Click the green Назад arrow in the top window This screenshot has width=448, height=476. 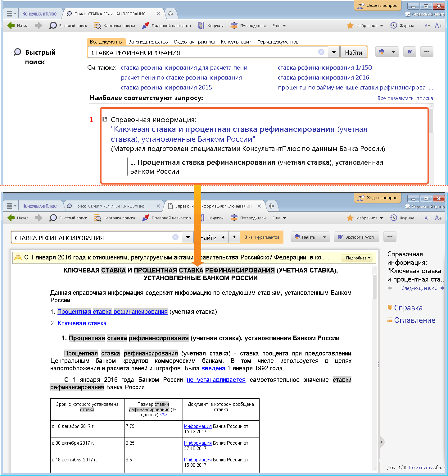click(11, 25)
